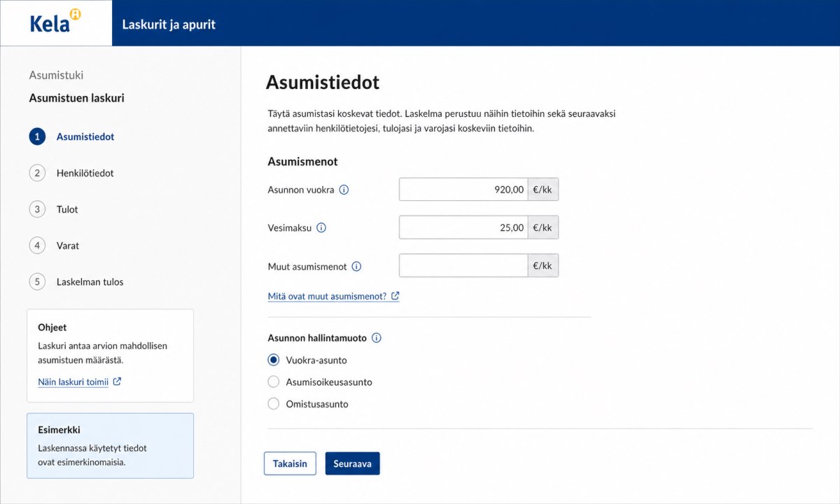Open info icon next to Muut asumismenot
This screenshot has width=840, height=504.
click(356, 266)
